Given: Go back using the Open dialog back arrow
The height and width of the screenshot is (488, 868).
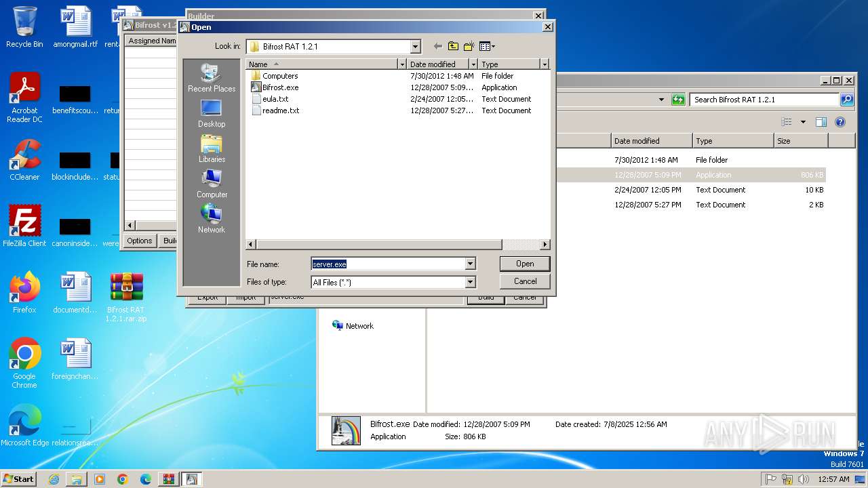Looking at the screenshot, I should coord(437,46).
